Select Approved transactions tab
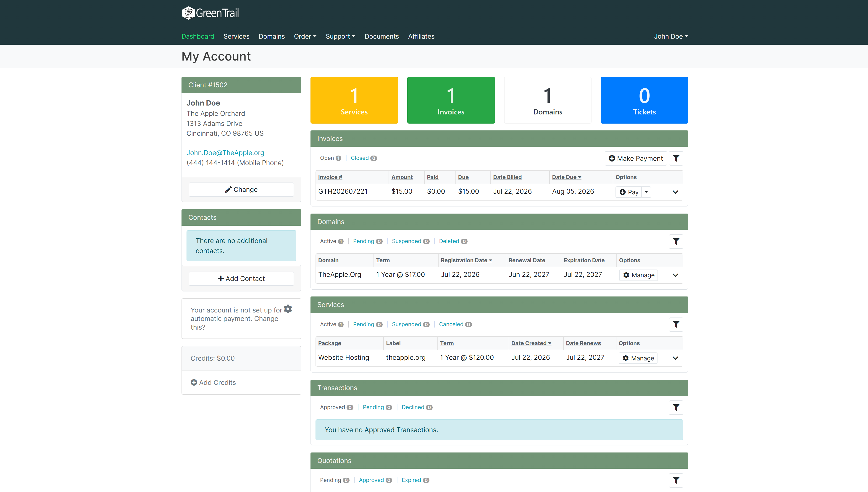This screenshot has width=868, height=492. [336, 407]
